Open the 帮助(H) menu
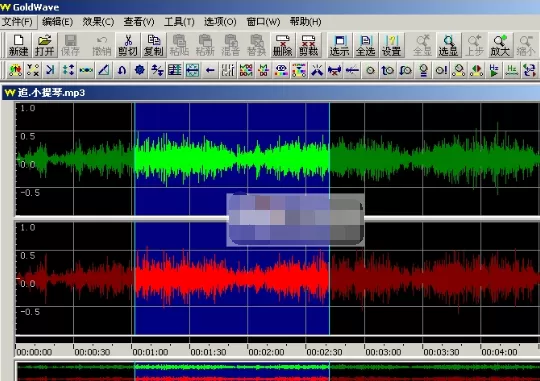Viewport: 540px width, 381px height. click(x=305, y=22)
